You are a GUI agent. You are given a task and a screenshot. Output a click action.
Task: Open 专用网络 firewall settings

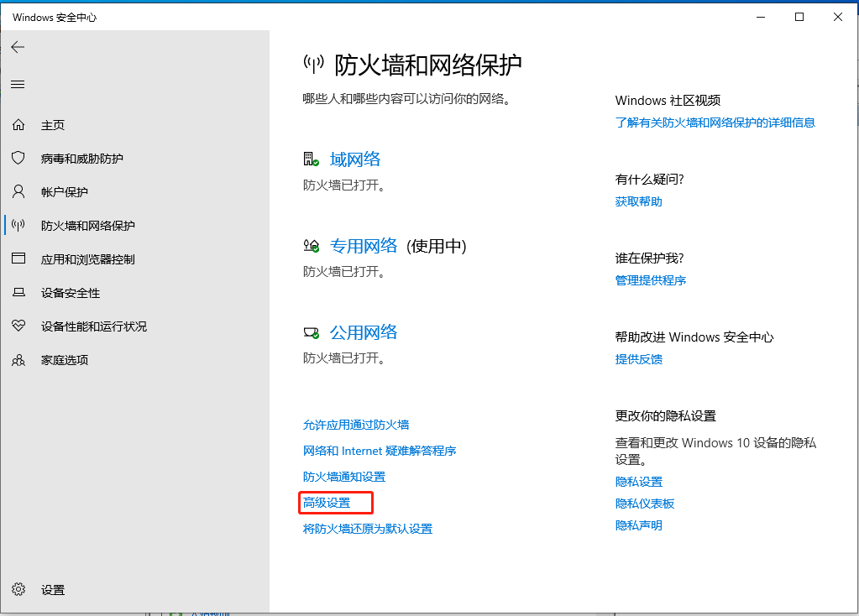364,246
